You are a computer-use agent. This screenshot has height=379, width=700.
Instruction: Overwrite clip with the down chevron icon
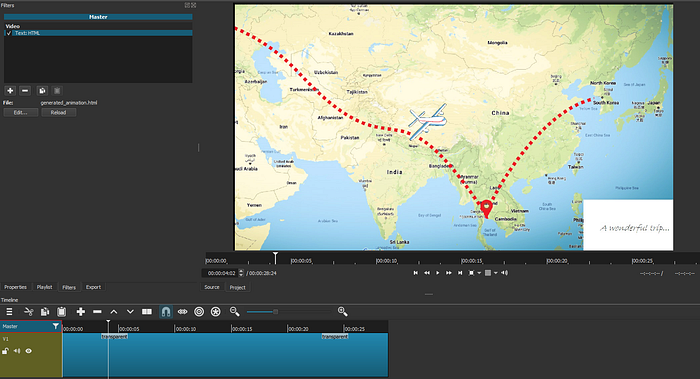tap(130, 312)
